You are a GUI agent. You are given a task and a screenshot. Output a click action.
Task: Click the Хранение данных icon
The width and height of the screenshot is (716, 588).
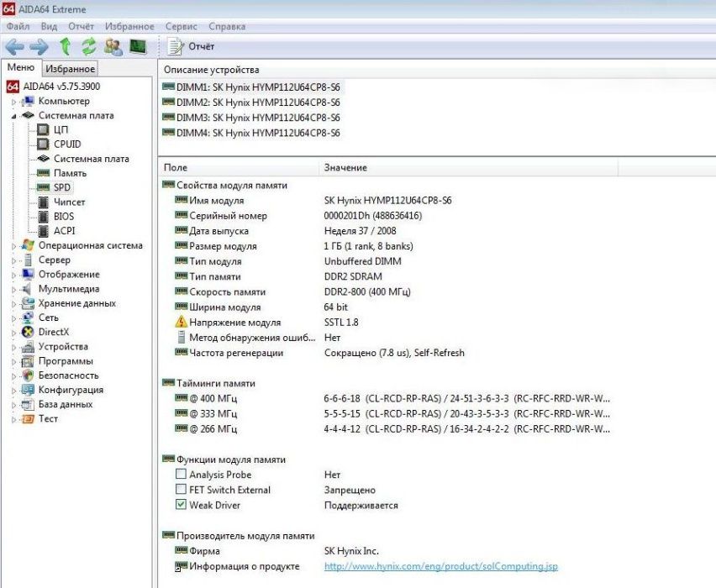(x=28, y=303)
